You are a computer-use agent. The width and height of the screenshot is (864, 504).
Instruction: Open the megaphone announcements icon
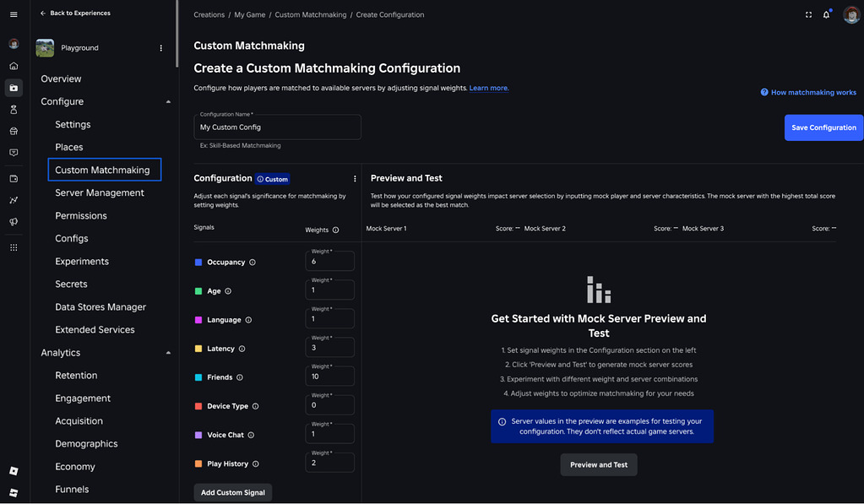pos(13,222)
